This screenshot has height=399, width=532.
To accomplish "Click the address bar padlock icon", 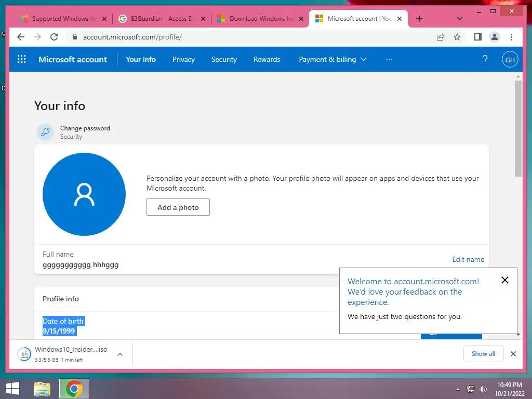I will tap(75, 37).
